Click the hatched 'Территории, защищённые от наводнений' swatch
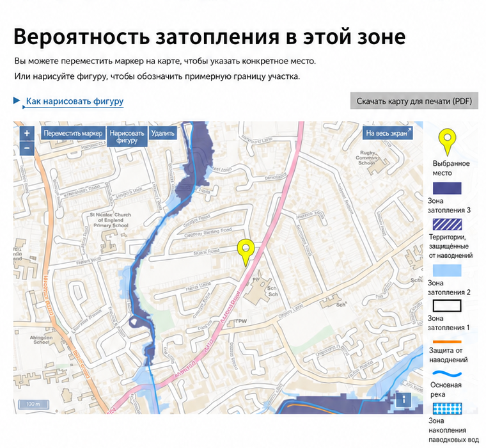Image resolution: width=486 pixels, height=448 pixels. [447, 224]
